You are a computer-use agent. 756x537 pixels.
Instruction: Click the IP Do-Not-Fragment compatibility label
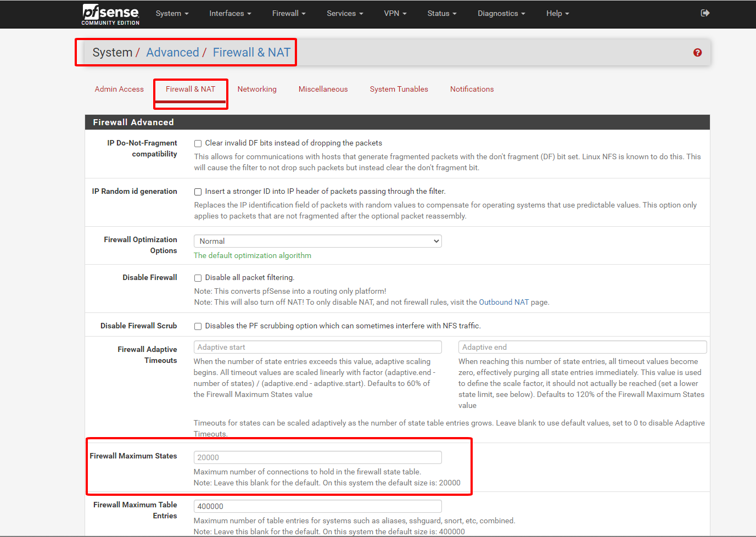coord(142,148)
